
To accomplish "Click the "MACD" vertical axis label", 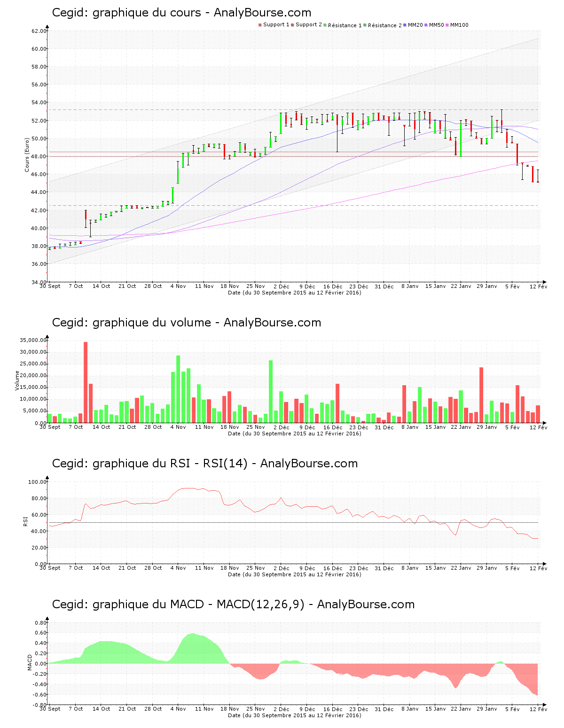I will point(30,662).
